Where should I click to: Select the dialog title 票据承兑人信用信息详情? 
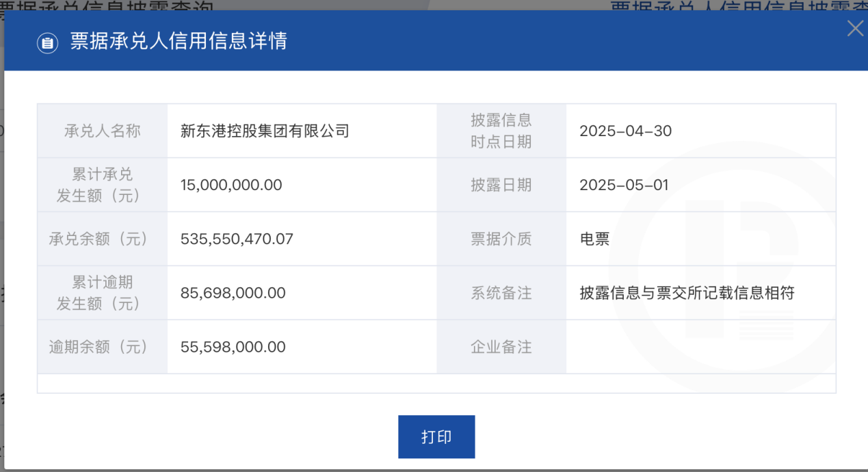coord(179,42)
